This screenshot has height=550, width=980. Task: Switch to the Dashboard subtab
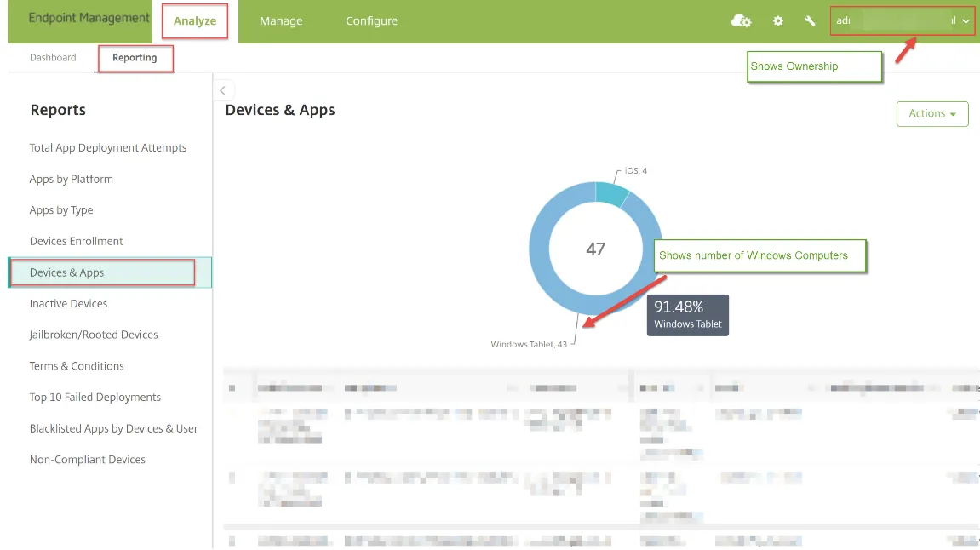pyautogui.click(x=53, y=58)
